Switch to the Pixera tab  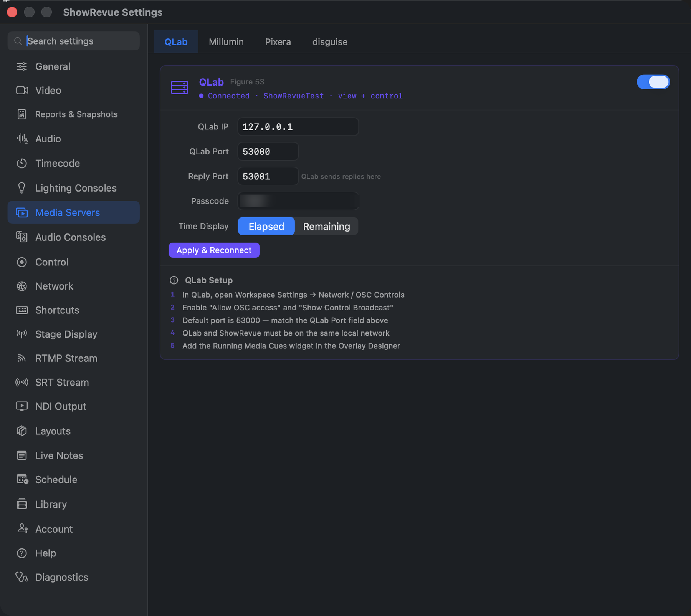pos(278,41)
